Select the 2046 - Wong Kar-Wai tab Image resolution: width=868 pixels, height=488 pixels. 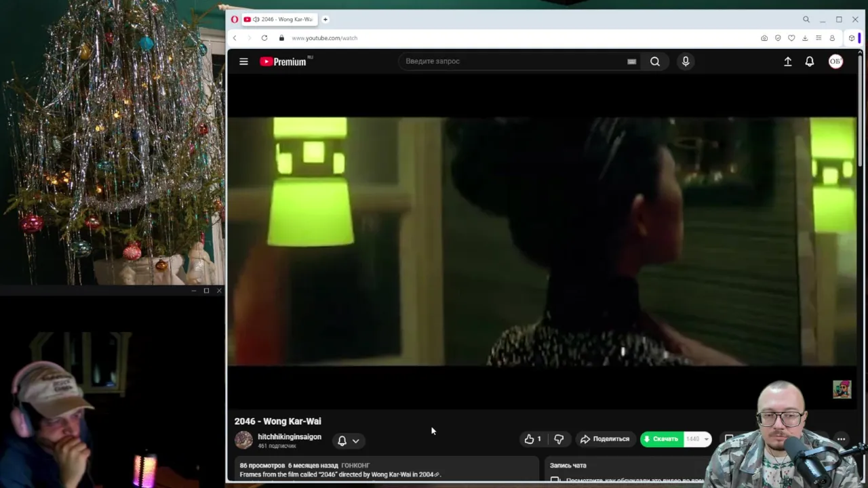pos(281,20)
